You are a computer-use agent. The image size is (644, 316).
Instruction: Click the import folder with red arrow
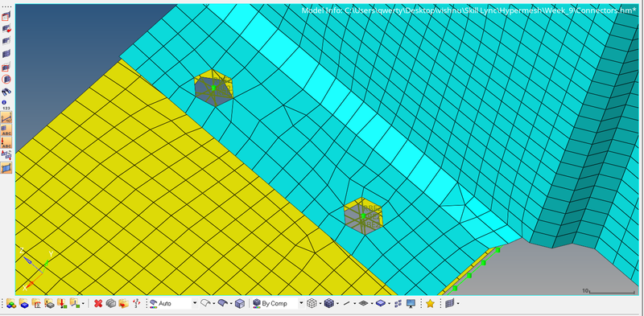[63, 304]
